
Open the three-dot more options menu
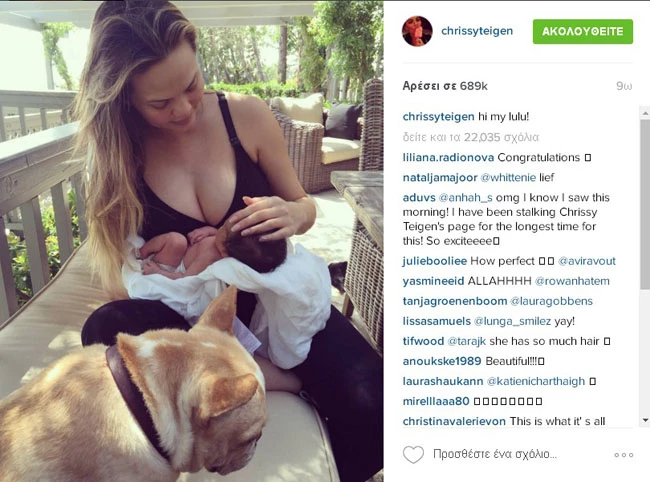pyautogui.click(x=624, y=455)
